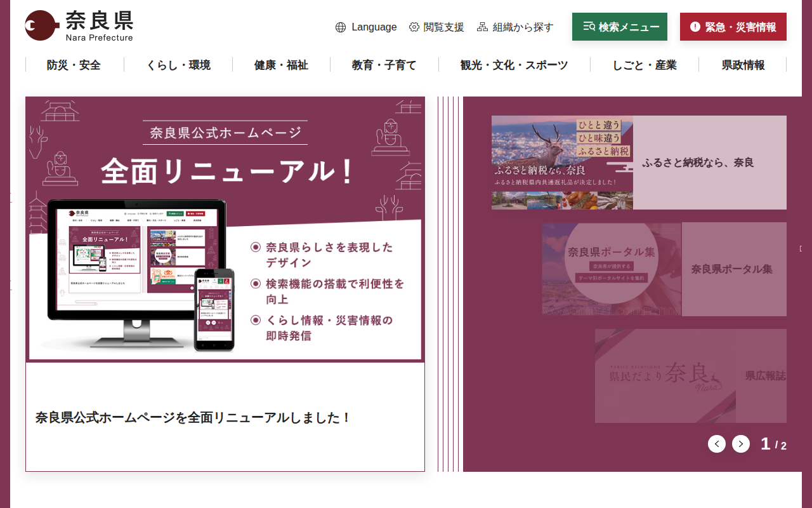The image size is (812, 508).
Task: Select the 県広報誌 slide label
Action: pos(766,376)
